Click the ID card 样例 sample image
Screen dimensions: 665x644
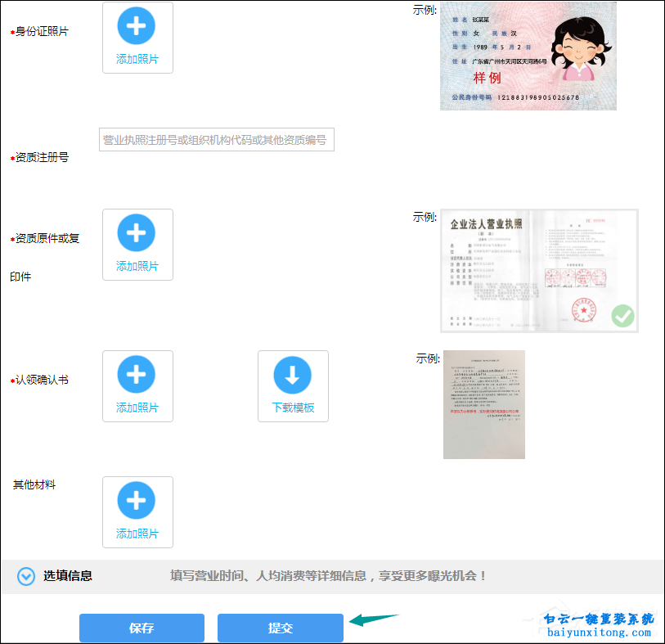click(x=528, y=55)
